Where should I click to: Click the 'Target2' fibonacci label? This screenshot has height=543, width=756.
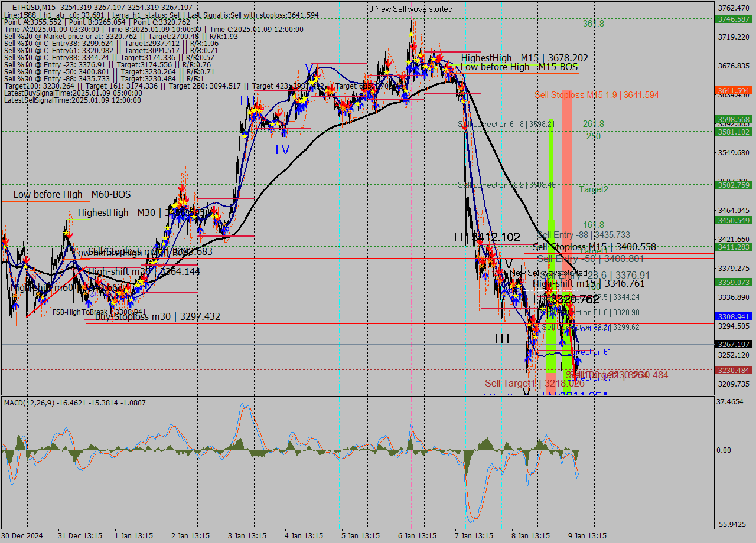point(594,189)
